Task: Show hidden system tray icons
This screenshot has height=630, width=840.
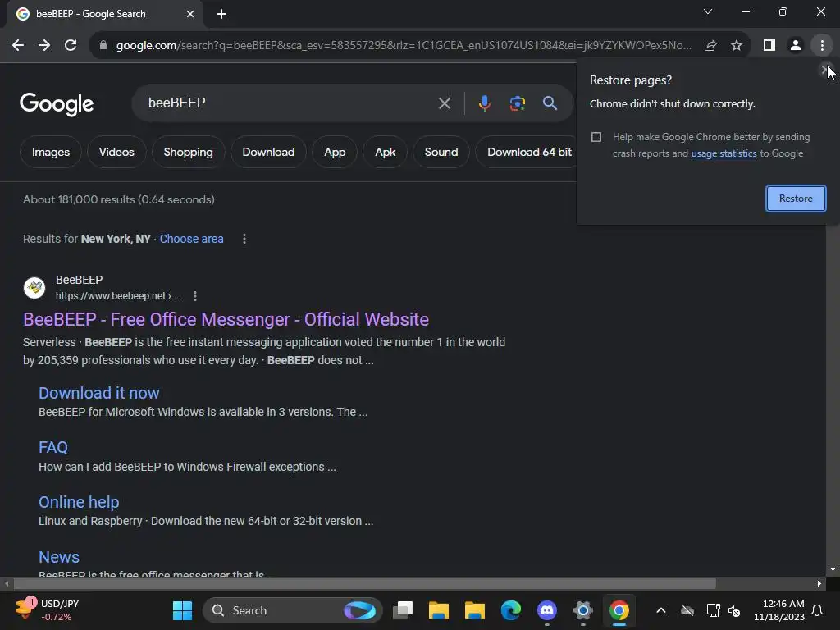Action: pyautogui.click(x=661, y=610)
